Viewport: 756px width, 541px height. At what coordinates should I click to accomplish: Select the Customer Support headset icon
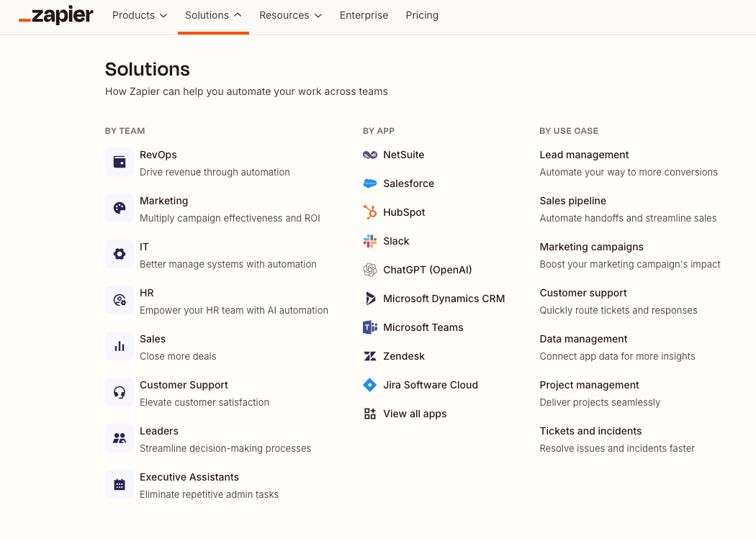119,392
